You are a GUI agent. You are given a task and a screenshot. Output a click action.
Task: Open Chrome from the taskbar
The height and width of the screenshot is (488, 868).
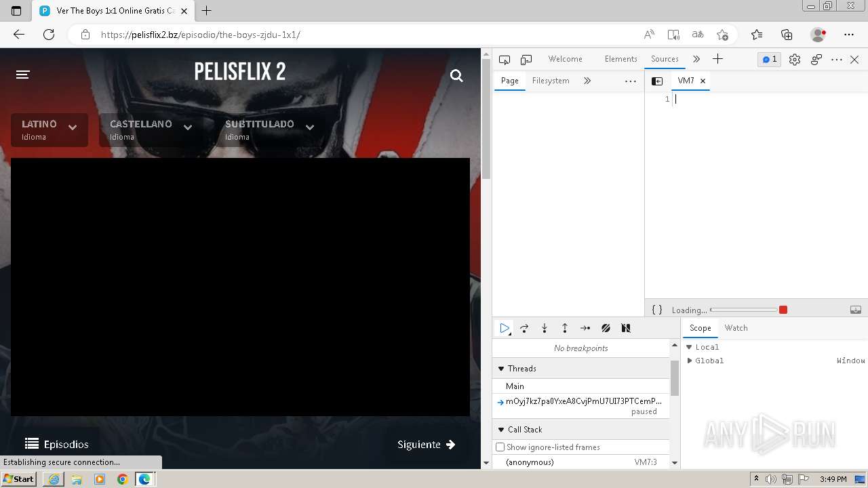click(x=122, y=479)
